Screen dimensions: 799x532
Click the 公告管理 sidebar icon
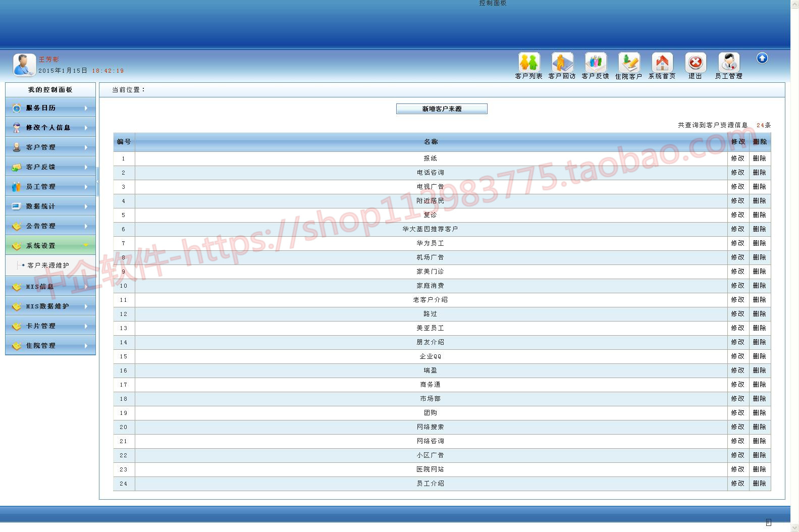click(x=17, y=226)
